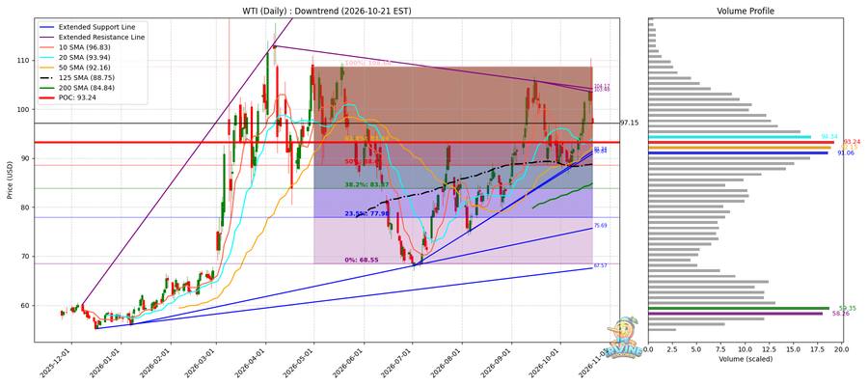Click the 12.5 volume axis tick
868x386 pixels.
tap(769, 349)
